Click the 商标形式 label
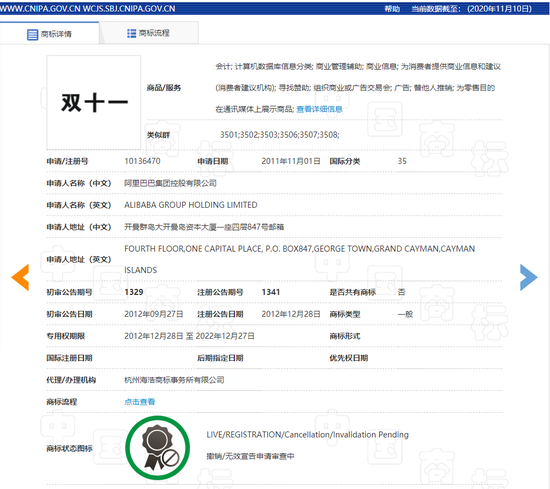 coord(345,336)
